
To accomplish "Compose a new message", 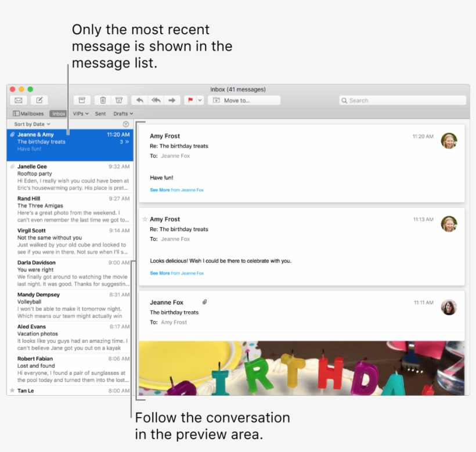I will (x=38, y=99).
